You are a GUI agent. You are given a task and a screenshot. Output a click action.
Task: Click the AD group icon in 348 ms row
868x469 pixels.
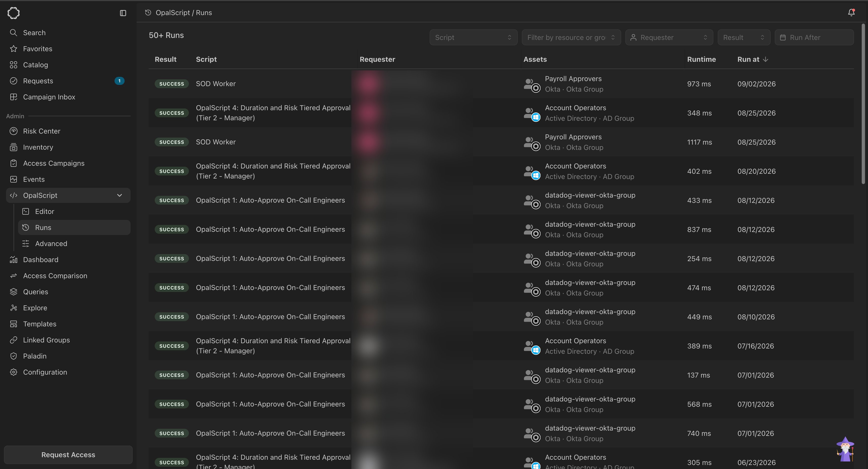coord(532,114)
